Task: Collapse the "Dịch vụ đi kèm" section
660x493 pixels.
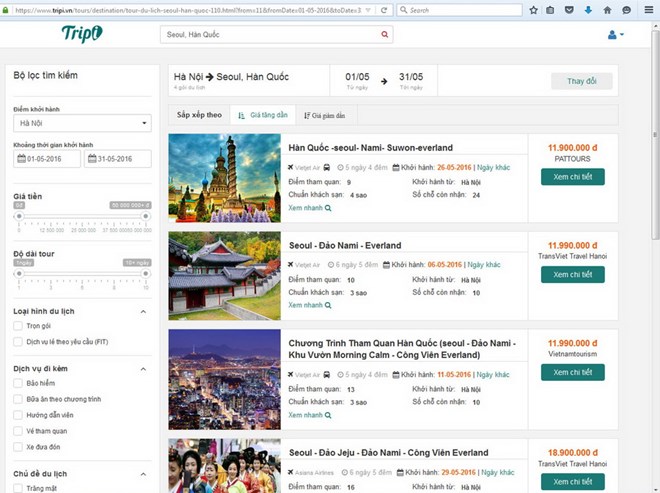Action: (x=145, y=368)
